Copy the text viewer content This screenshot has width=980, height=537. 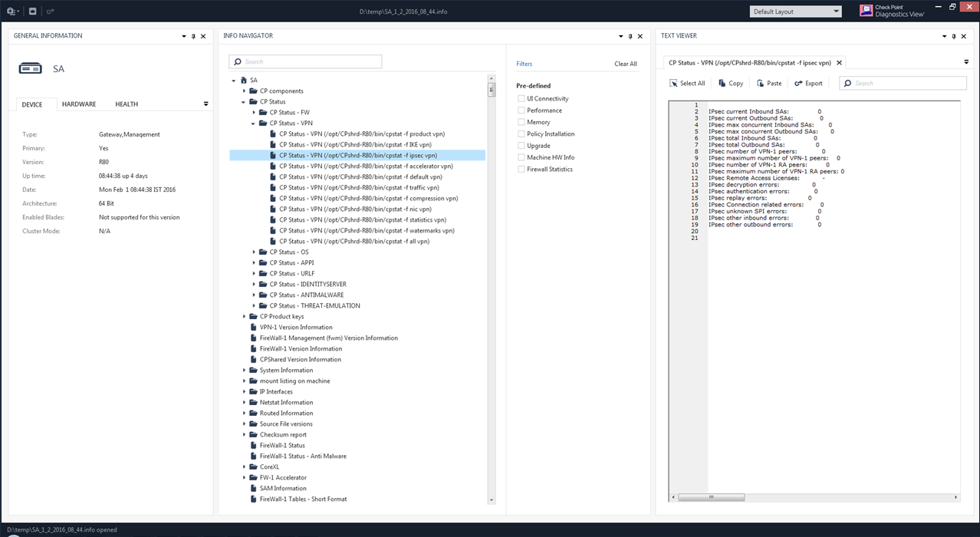731,83
